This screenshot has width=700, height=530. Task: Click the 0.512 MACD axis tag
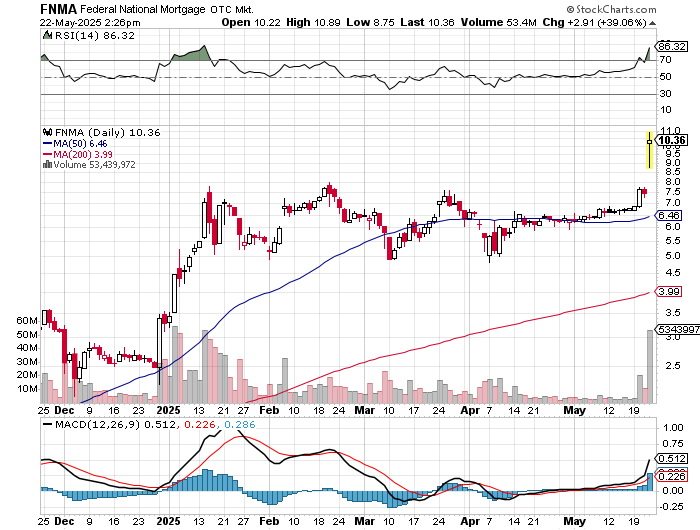click(671, 459)
